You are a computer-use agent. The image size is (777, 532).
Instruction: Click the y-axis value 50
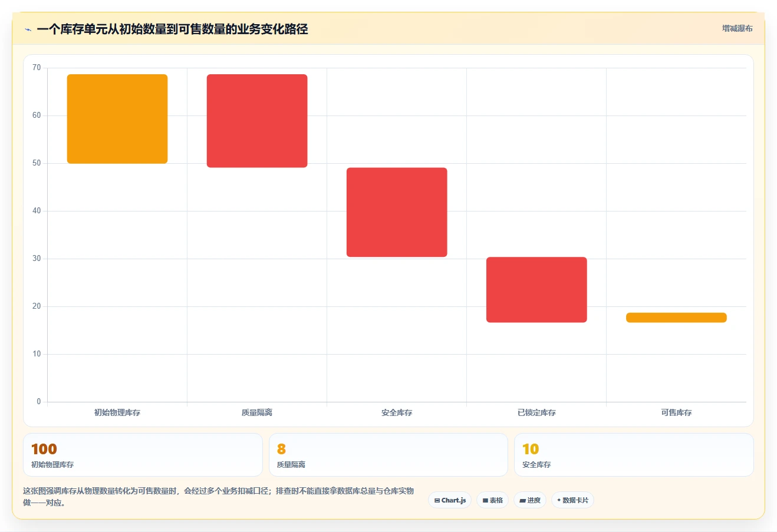click(37, 163)
